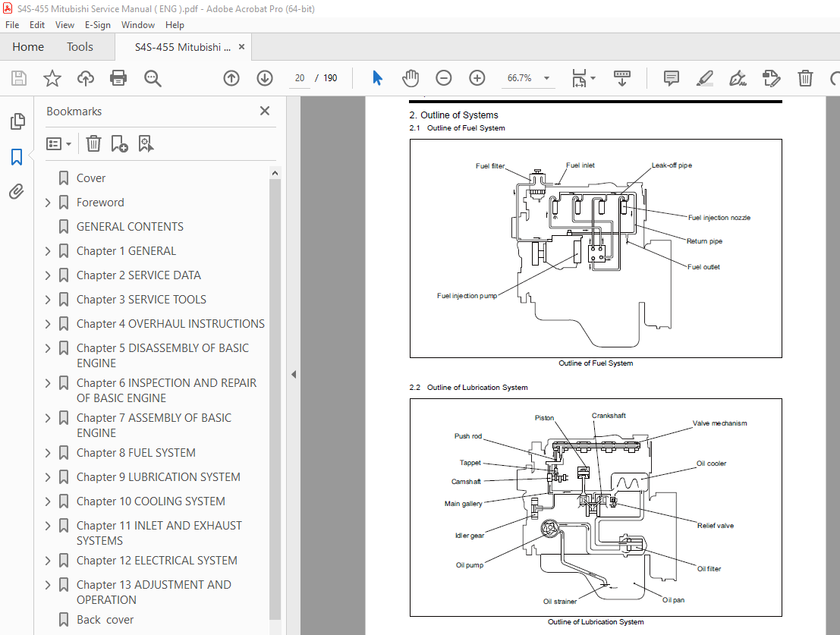This screenshot has width=840, height=635.
Task: Go to previous page arrow up icon
Action: pos(231,78)
